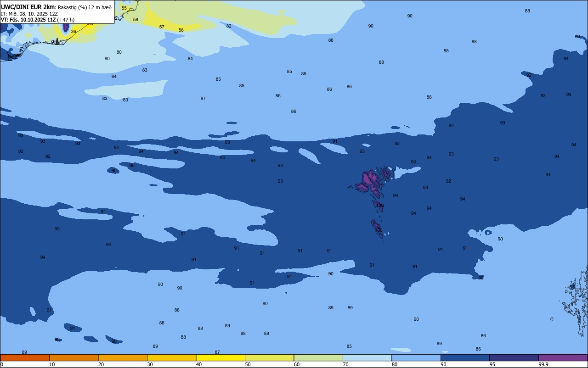
Task: Click the 60–70 pale green legend swatch
Action: 318,357
